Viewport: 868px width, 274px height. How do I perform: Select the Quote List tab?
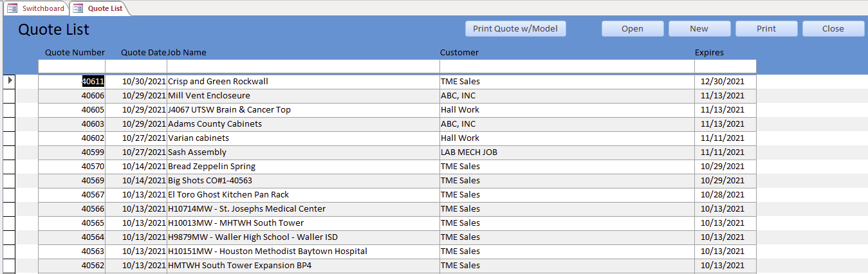pos(105,8)
